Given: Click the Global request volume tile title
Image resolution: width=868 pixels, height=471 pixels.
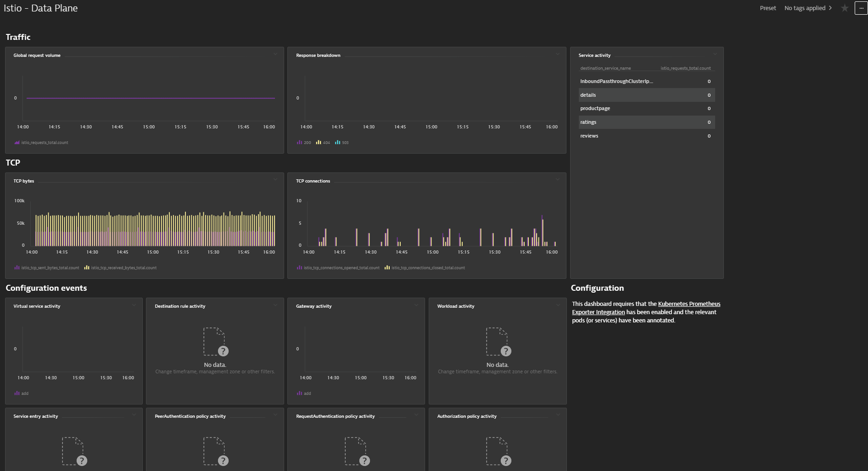Looking at the screenshot, I should click(37, 55).
